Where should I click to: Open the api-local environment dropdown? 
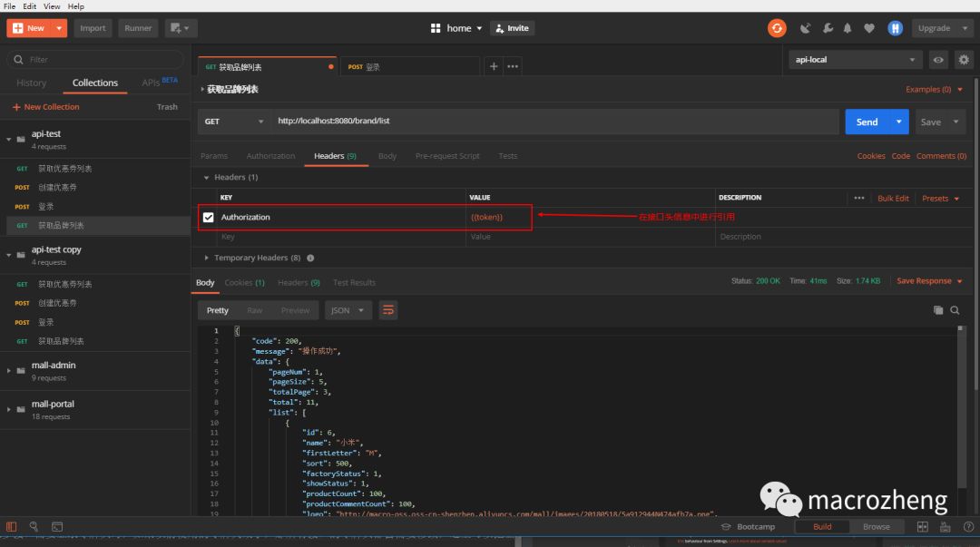point(855,59)
